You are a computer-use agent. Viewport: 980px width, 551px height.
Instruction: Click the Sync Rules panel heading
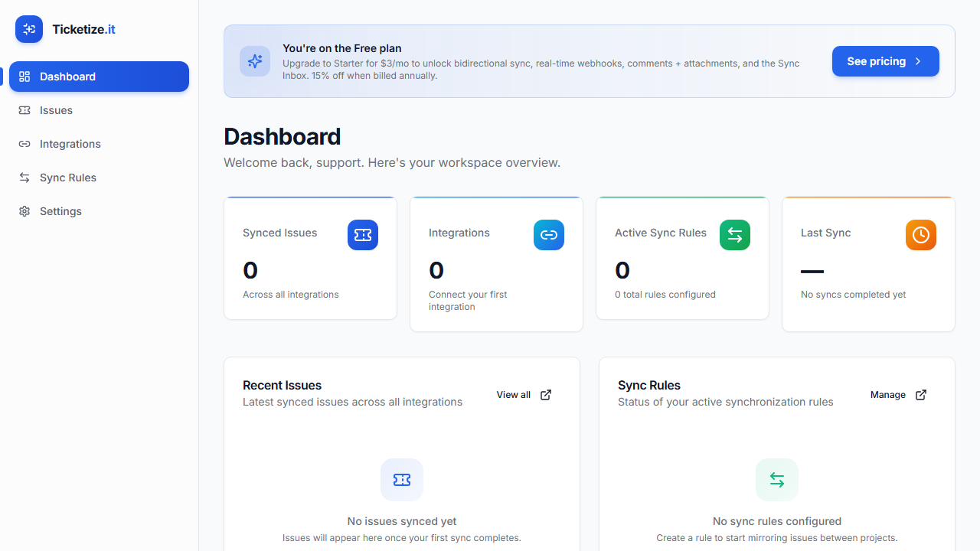[649, 385]
